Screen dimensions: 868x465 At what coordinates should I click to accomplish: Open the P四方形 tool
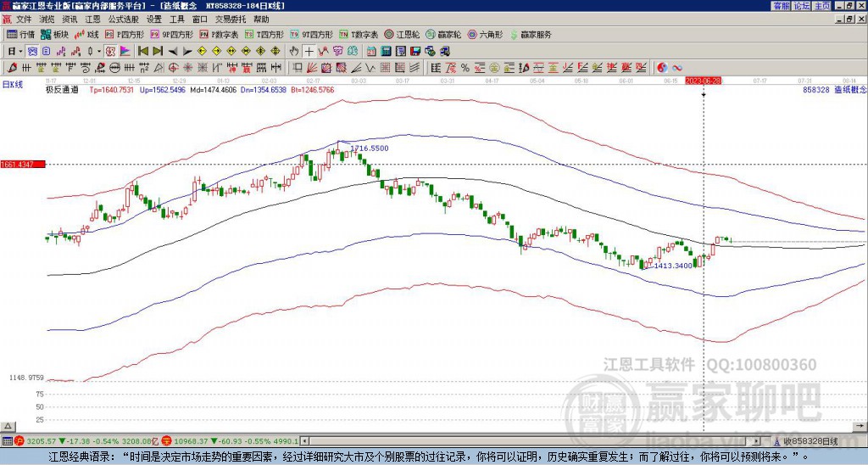pyautogui.click(x=125, y=34)
